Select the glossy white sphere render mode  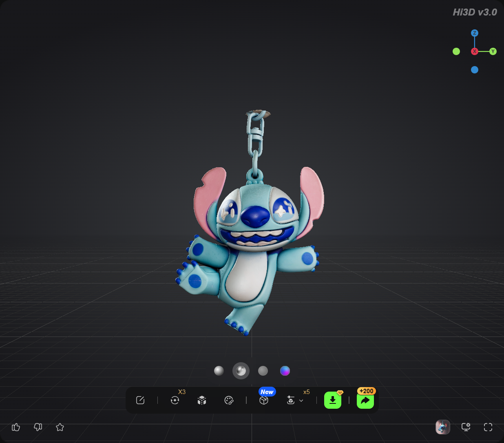pos(219,370)
